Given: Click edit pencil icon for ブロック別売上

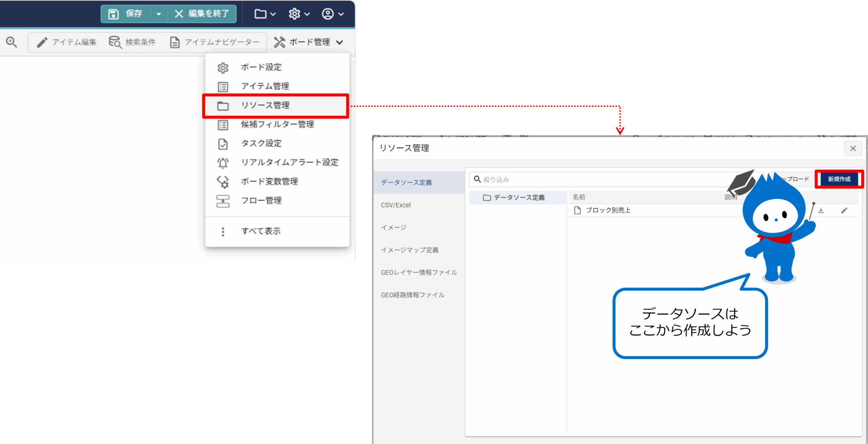Looking at the screenshot, I should (x=844, y=210).
